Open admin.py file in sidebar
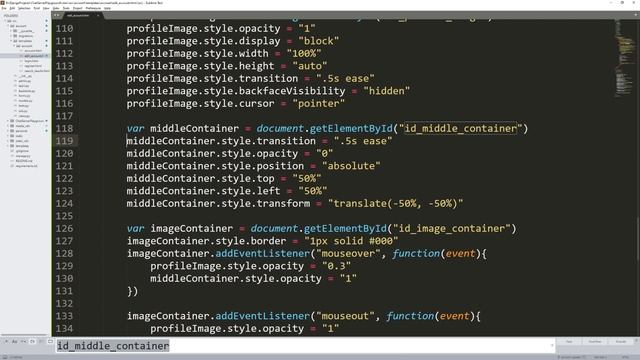 point(24,81)
